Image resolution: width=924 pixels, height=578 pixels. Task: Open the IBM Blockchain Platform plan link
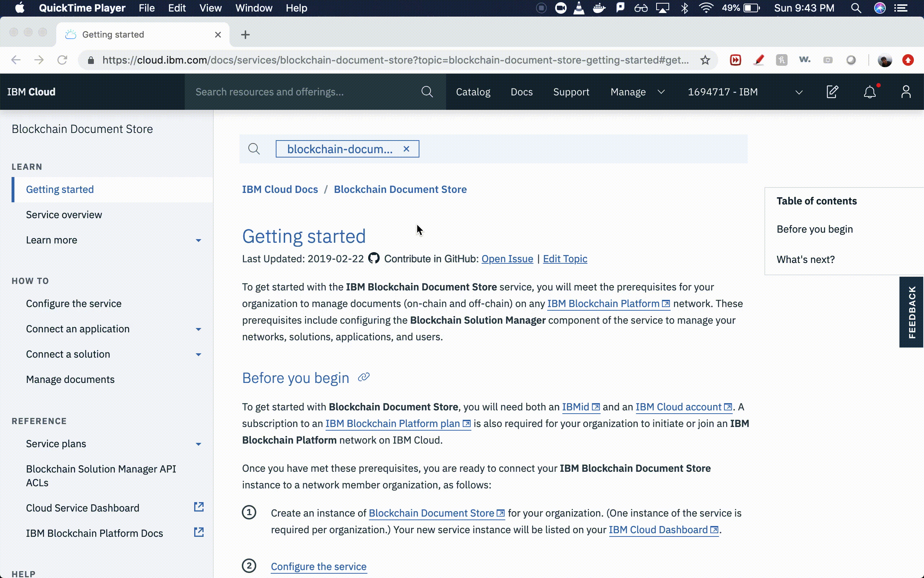tap(398, 423)
